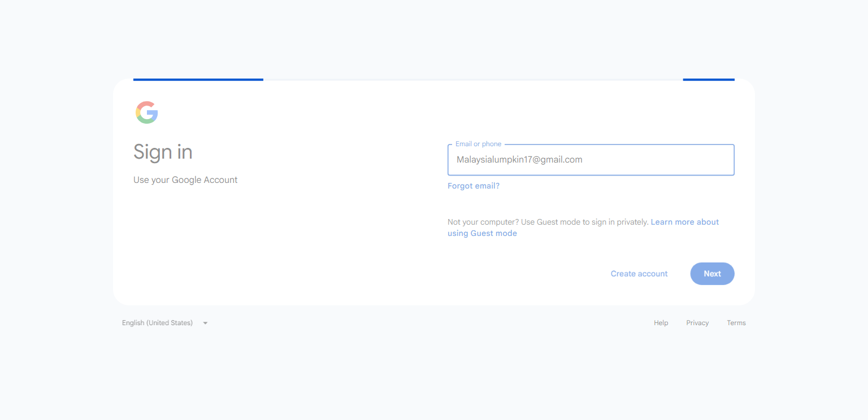The width and height of the screenshot is (868, 420).
Task: Open the Privacy link in footer
Action: pos(697,323)
